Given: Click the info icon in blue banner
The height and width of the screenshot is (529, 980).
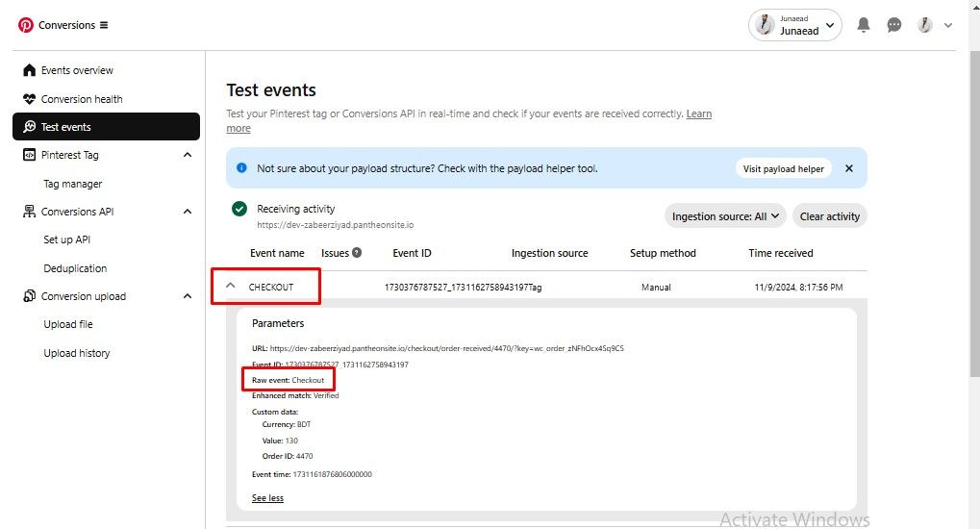Looking at the screenshot, I should (x=241, y=168).
